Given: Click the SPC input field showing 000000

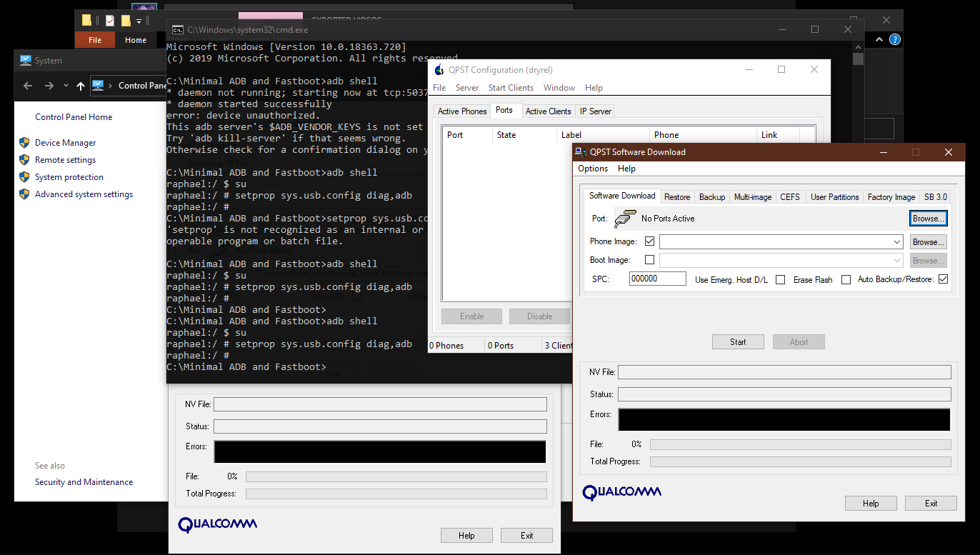Looking at the screenshot, I should pyautogui.click(x=657, y=279).
